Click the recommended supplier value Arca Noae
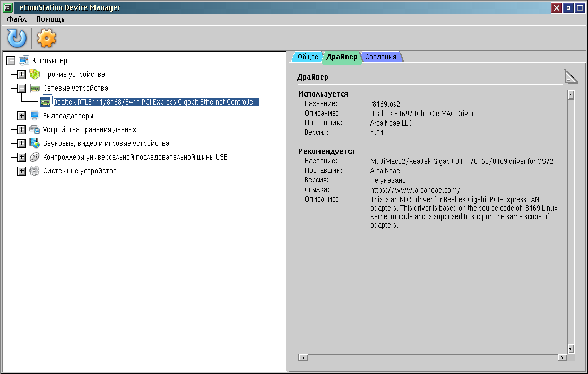The height and width of the screenshot is (374, 588). (385, 171)
